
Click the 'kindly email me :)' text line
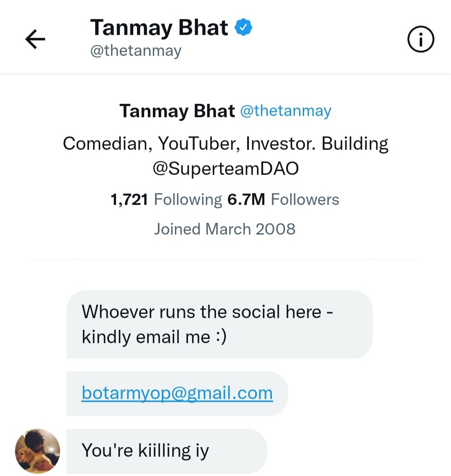click(x=154, y=337)
